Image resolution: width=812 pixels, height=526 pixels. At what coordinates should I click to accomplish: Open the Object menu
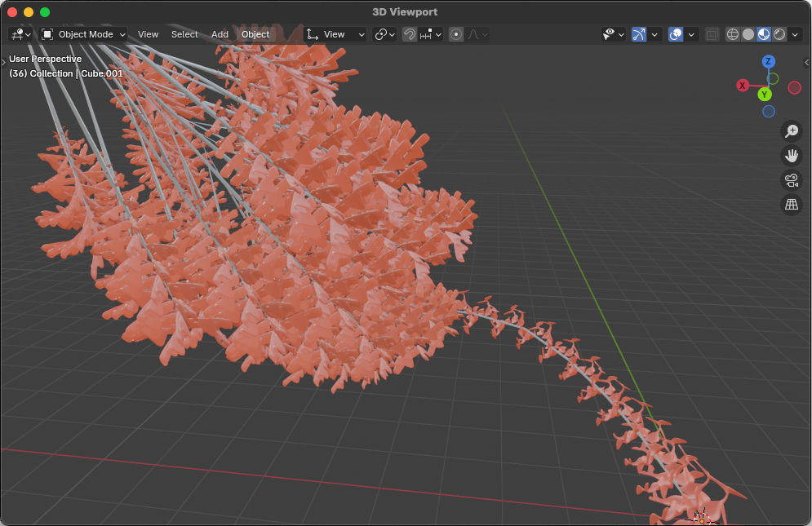(x=255, y=34)
